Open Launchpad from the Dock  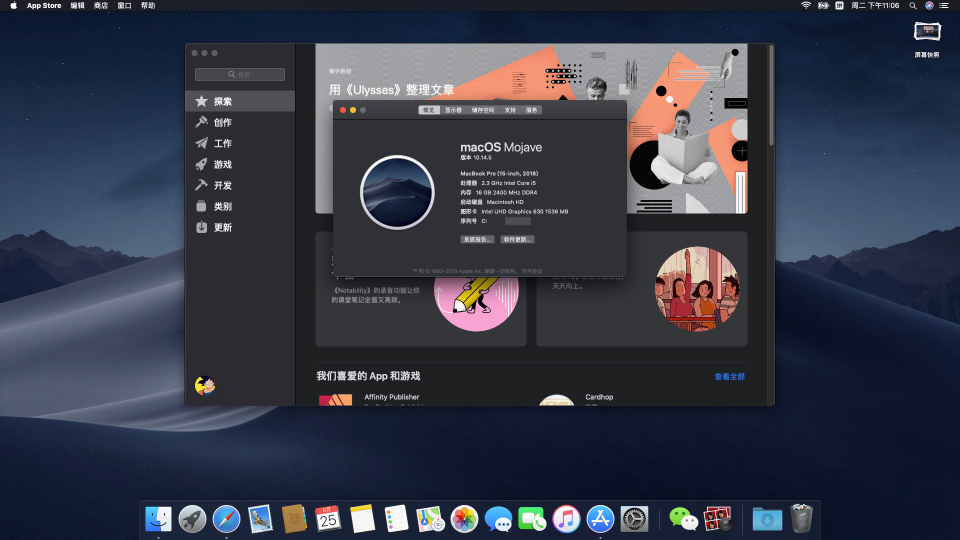tap(192, 519)
